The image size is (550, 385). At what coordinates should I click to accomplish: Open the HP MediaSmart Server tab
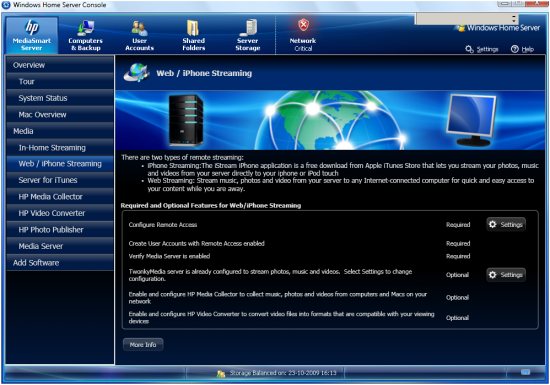[32, 35]
